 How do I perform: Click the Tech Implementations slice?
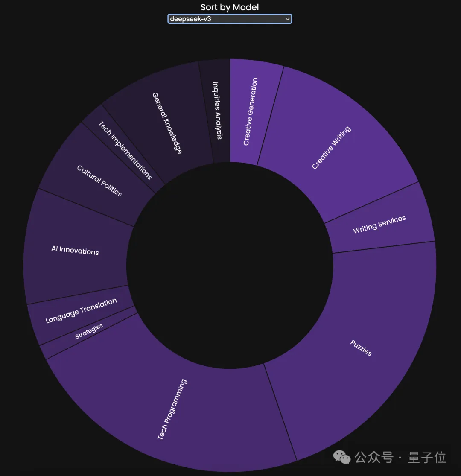(124, 149)
